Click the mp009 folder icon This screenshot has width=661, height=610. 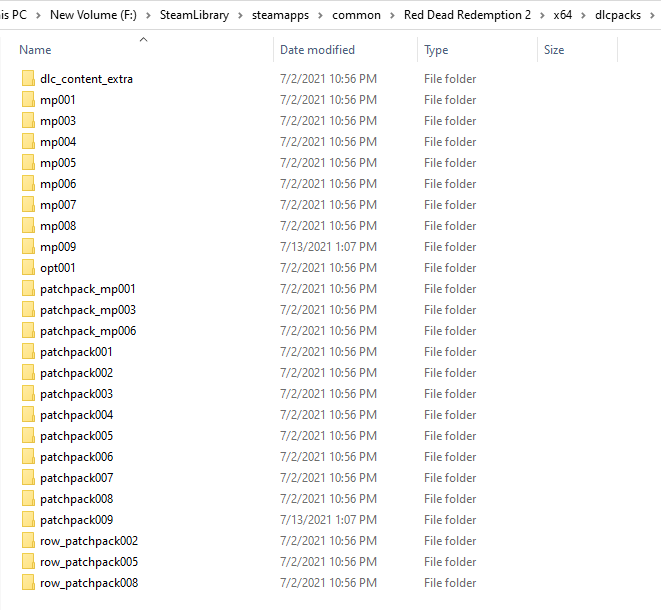[28, 247]
